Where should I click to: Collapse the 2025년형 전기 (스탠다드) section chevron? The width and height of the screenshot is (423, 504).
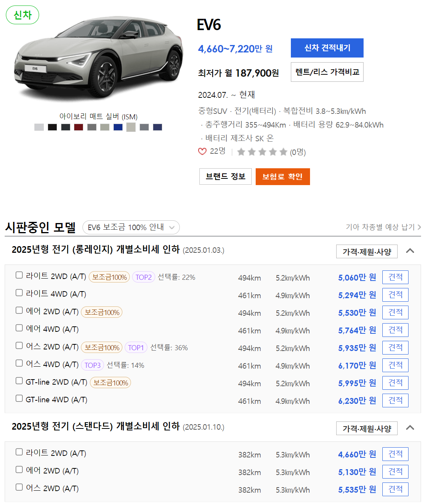(x=410, y=428)
